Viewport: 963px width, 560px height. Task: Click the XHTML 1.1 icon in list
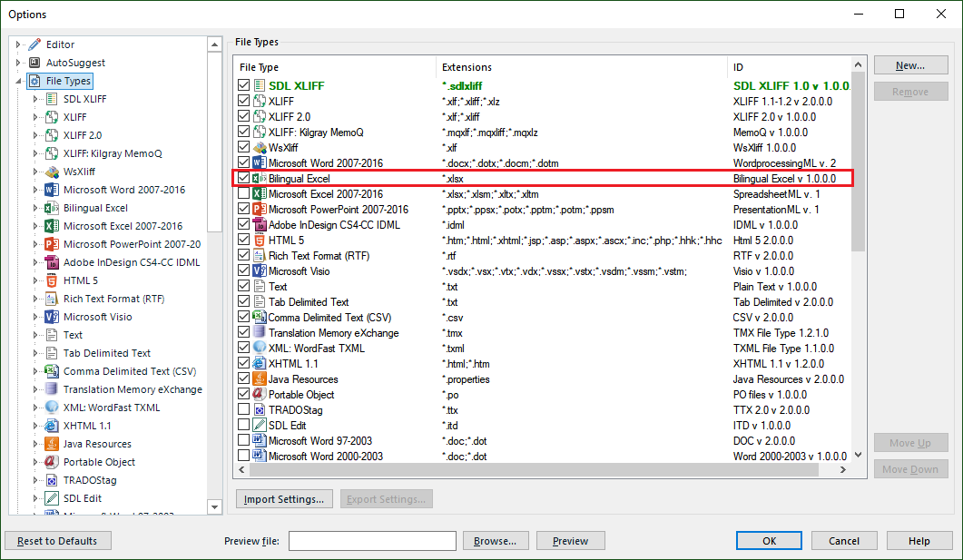click(x=260, y=364)
